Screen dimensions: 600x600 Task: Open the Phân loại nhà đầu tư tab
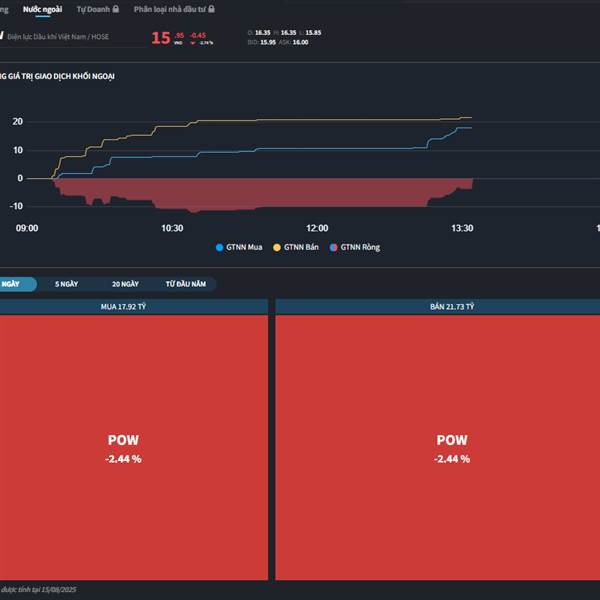pos(174,9)
